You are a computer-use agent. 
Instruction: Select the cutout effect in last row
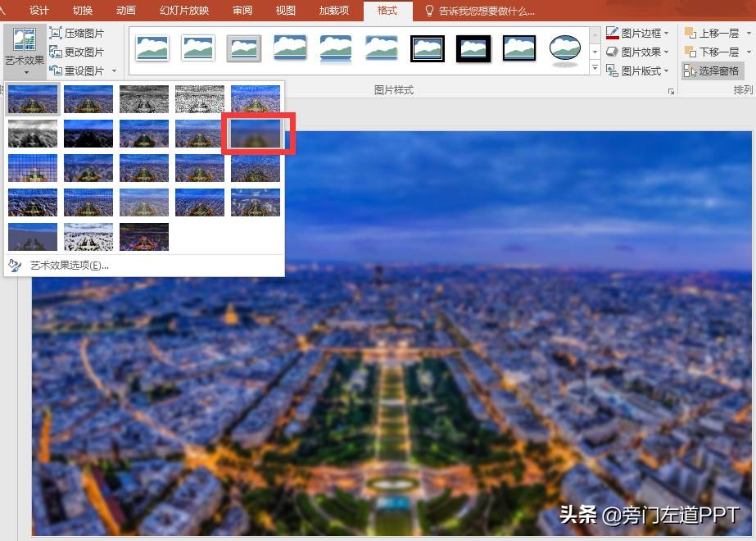click(32, 236)
